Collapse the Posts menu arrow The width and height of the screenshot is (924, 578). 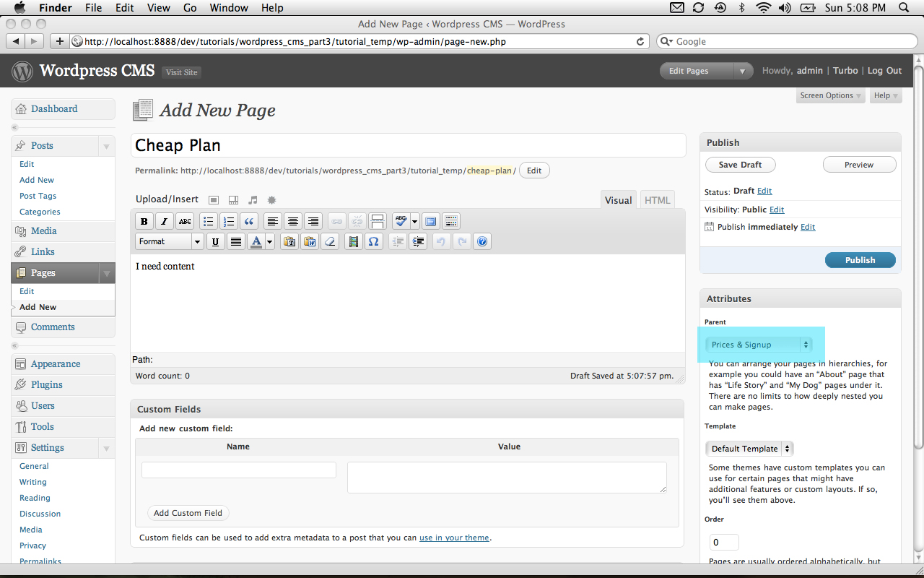tap(107, 146)
